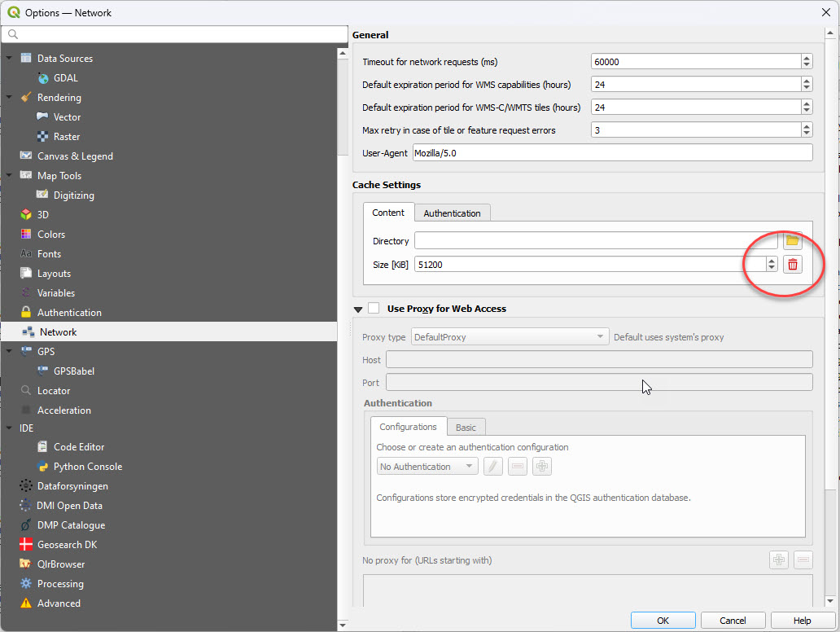
Task: Collapse the IDE tree group
Action: click(9, 428)
